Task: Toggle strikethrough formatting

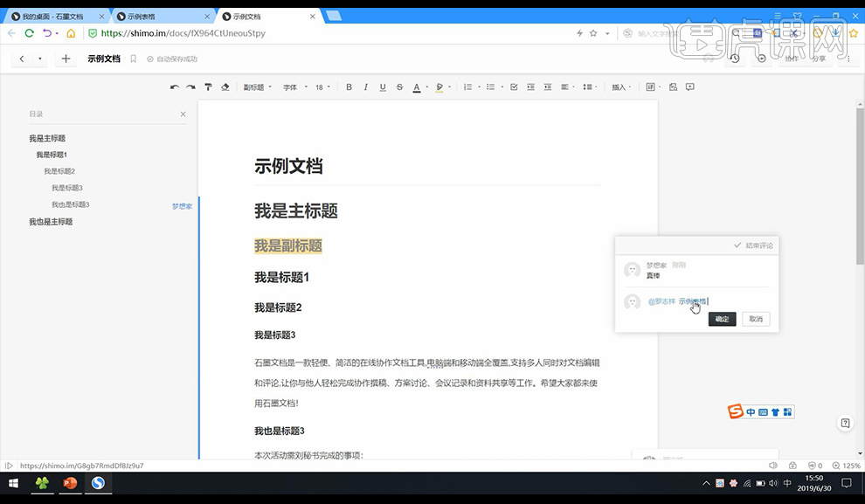Action: click(x=400, y=87)
